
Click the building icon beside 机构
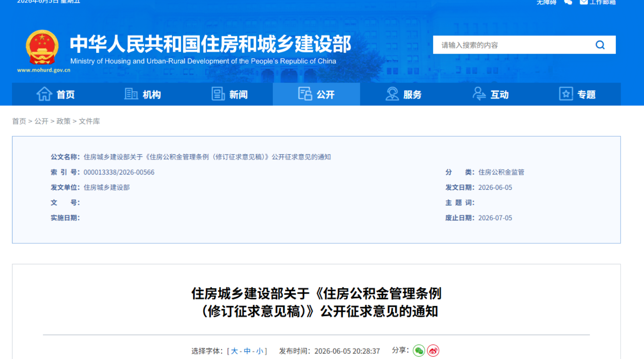[x=131, y=94]
